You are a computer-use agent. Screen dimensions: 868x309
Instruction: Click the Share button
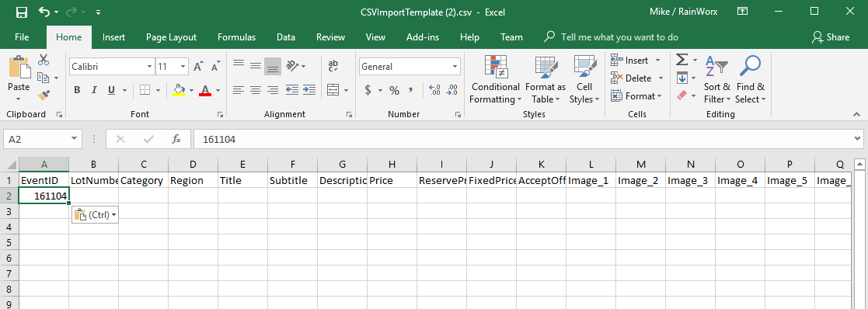(831, 37)
